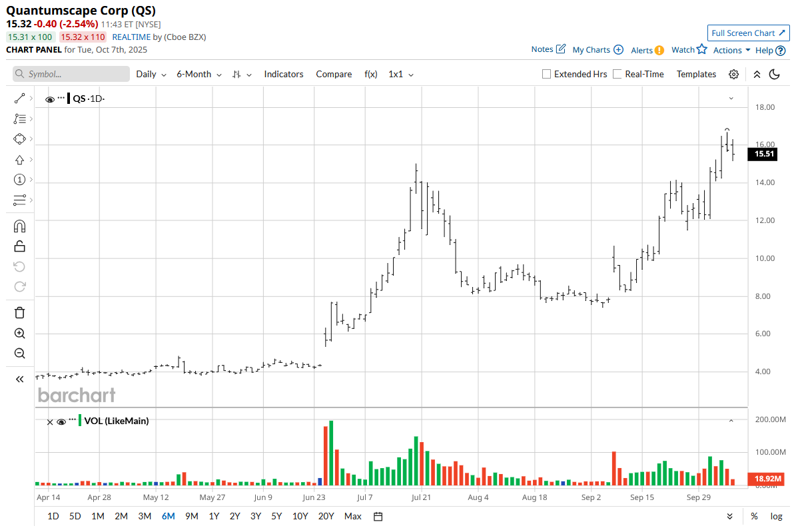The height and width of the screenshot is (532, 798).
Task: Select the 1Y range tab
Action: [214, 516]
